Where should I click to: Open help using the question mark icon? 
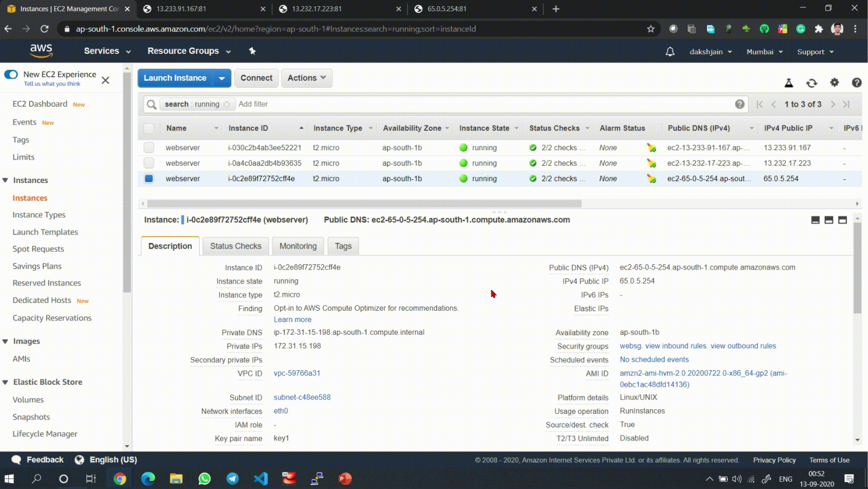(x=857, y=82)
